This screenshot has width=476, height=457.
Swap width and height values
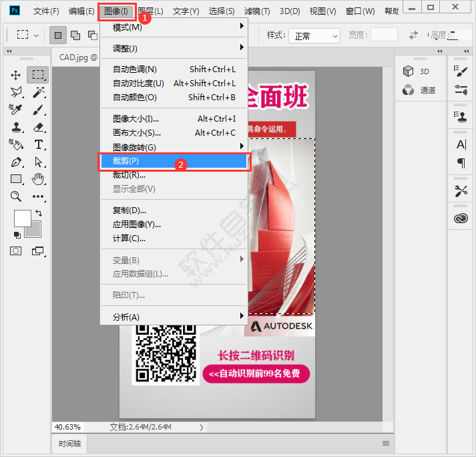pos(413,35)
